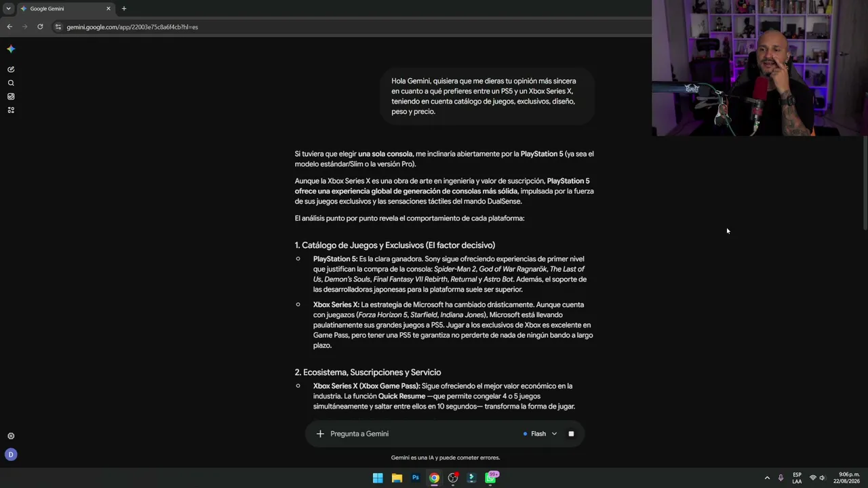Click the address bar with gemini.google.com URL

(x=353, y=27)
